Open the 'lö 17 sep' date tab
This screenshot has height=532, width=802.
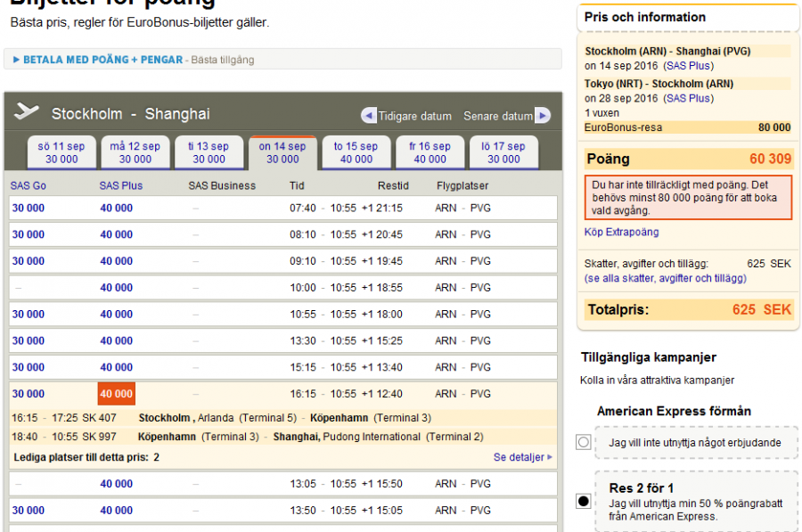tap(503, 152)
